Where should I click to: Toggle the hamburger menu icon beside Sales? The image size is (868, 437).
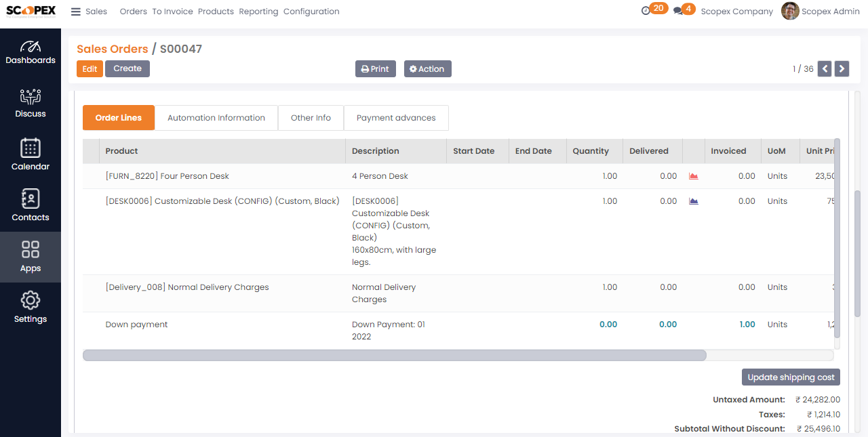pos(75,12)
